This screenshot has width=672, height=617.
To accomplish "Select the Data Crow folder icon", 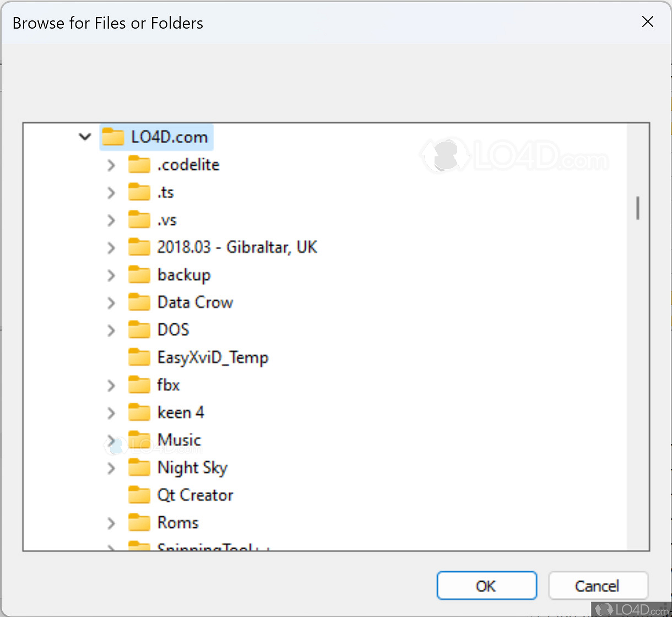I will (139, 302).
